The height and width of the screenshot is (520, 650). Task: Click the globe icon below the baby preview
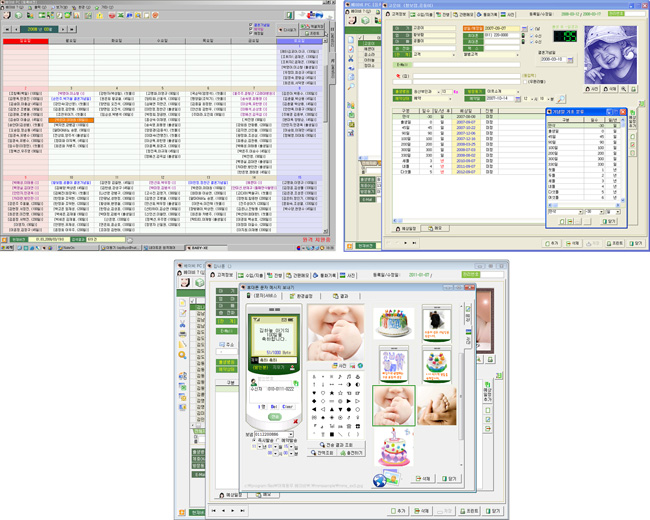coord(360,366)
